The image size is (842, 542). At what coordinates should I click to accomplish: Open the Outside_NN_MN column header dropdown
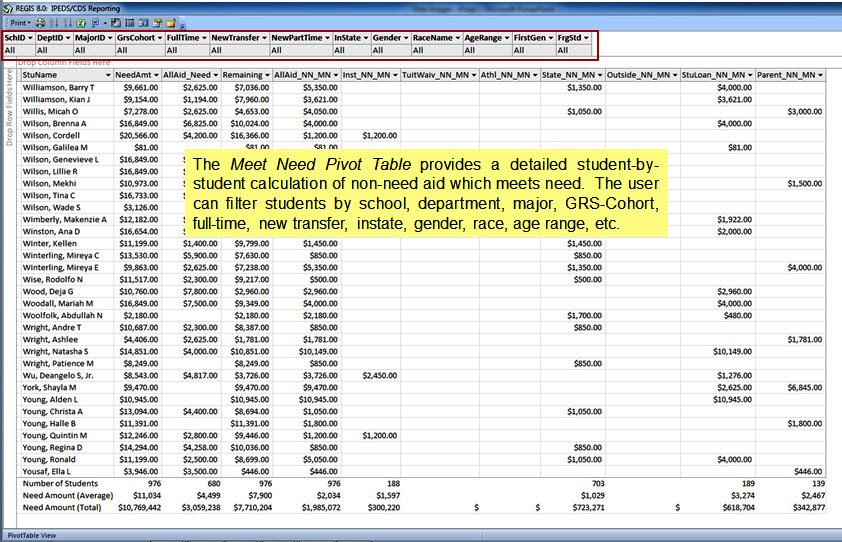point(674,75)
